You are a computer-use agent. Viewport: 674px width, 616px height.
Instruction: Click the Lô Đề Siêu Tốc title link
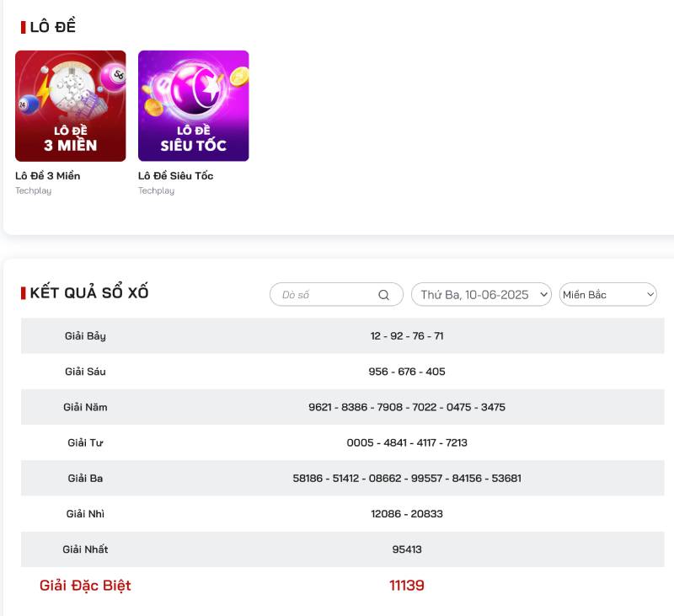point(175,176)
